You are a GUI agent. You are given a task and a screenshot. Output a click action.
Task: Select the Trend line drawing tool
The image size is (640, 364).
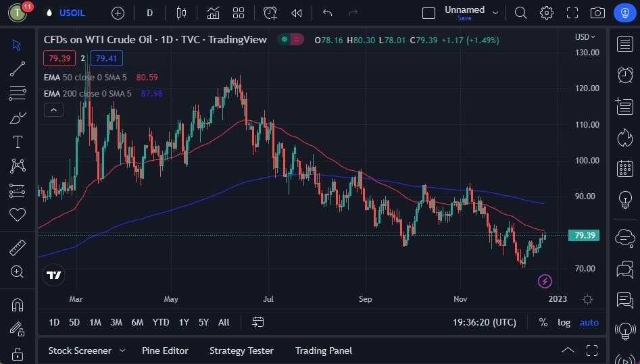click(17, 69)
